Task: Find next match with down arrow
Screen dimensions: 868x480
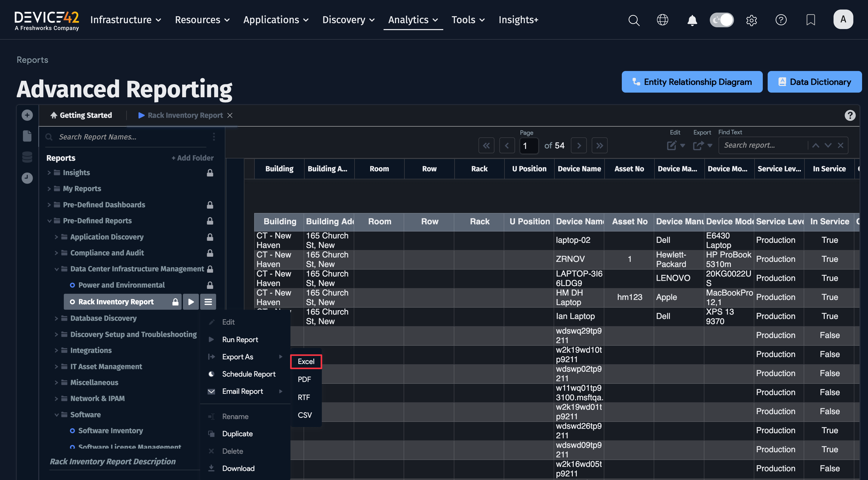Action: point(828,145)
